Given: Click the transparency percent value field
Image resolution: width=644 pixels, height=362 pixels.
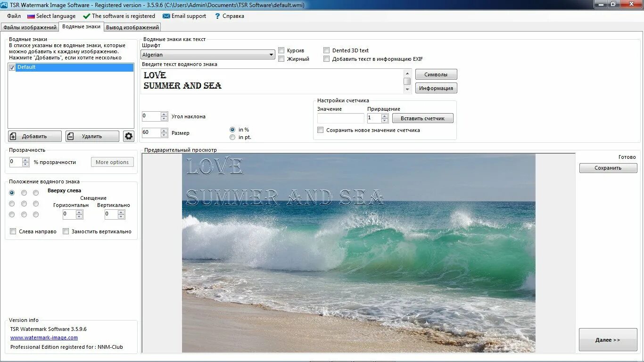Looking at the screenshot, I should pyautogui.click(x=16, y=162).
